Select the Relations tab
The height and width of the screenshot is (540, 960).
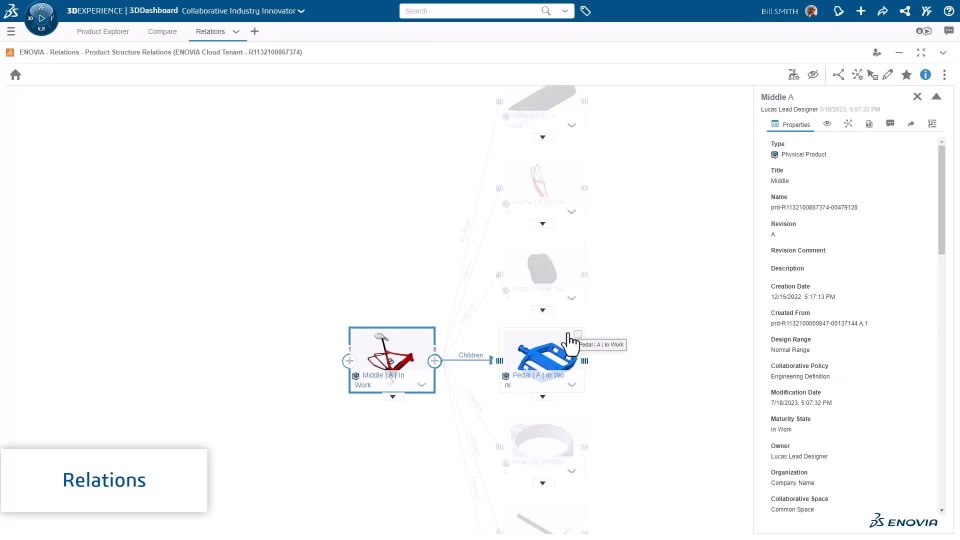tap(210, 31)
